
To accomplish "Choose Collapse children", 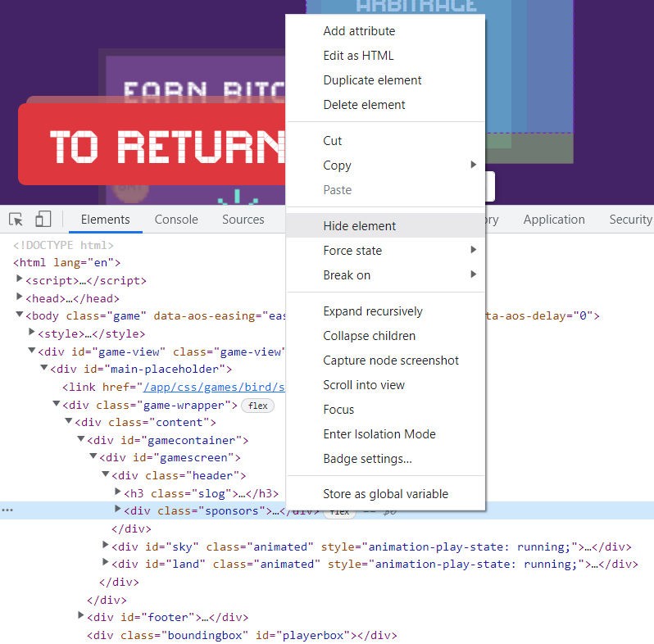I will (x=385, y=336).
